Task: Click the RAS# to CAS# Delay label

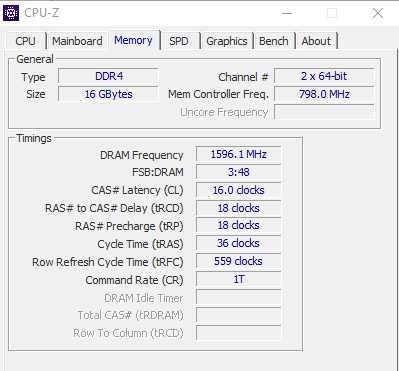Action: [x=114, y=208]
